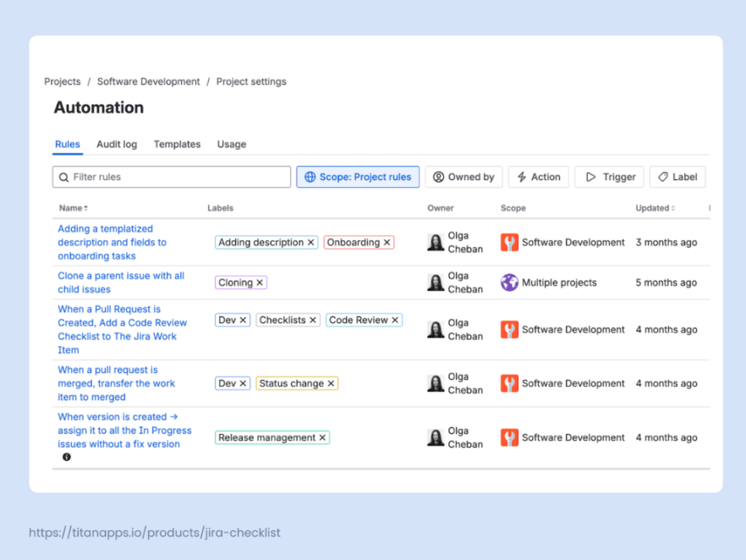Image resolution: width=746 pixels, height=560 pixels.
Task: Open the Scope: Project rules filter
Action: pyautogui.click(x=358, y=177)
